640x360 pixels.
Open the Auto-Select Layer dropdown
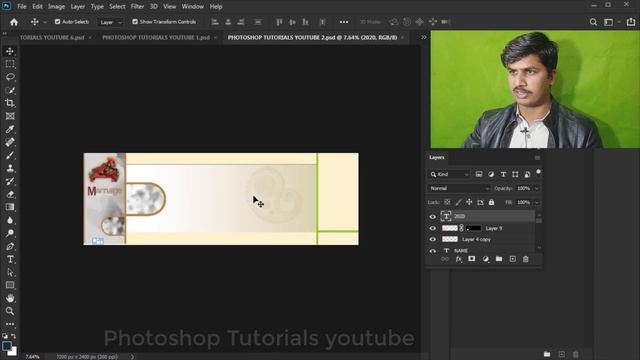click(111, 22)
